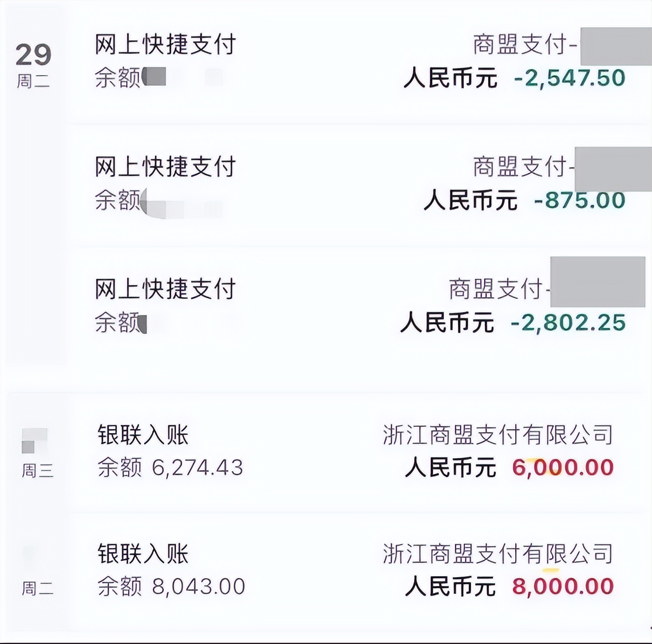Open 银联入账 title of the 8,000.00 entry
This screenshot has height=644, width=652.
click(143, 553)
